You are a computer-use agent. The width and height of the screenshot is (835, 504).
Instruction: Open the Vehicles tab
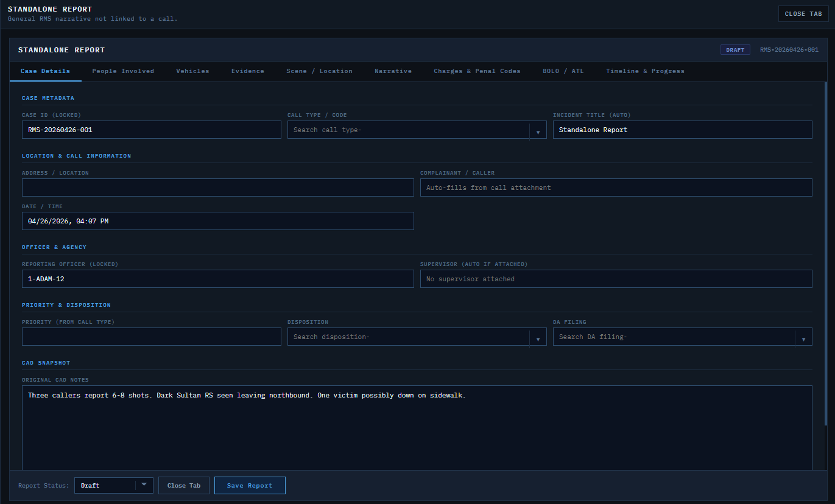pyautogui.click(x=192, y=71)
